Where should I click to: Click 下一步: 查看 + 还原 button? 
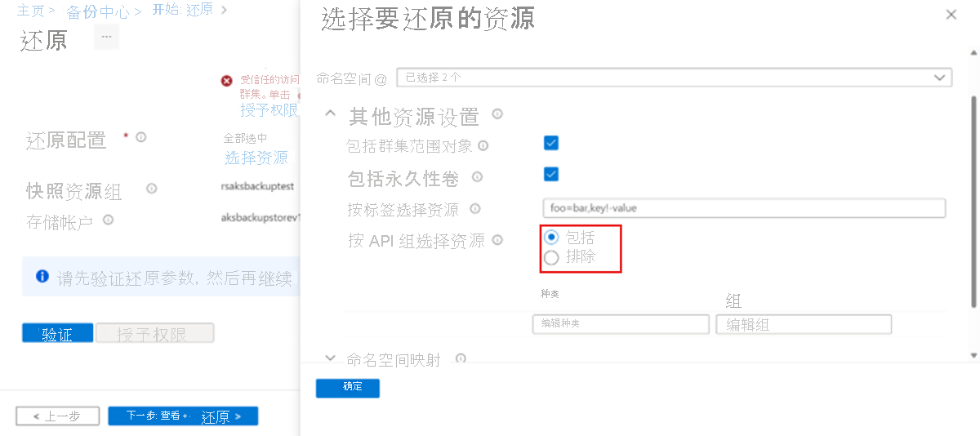point(183,416)
